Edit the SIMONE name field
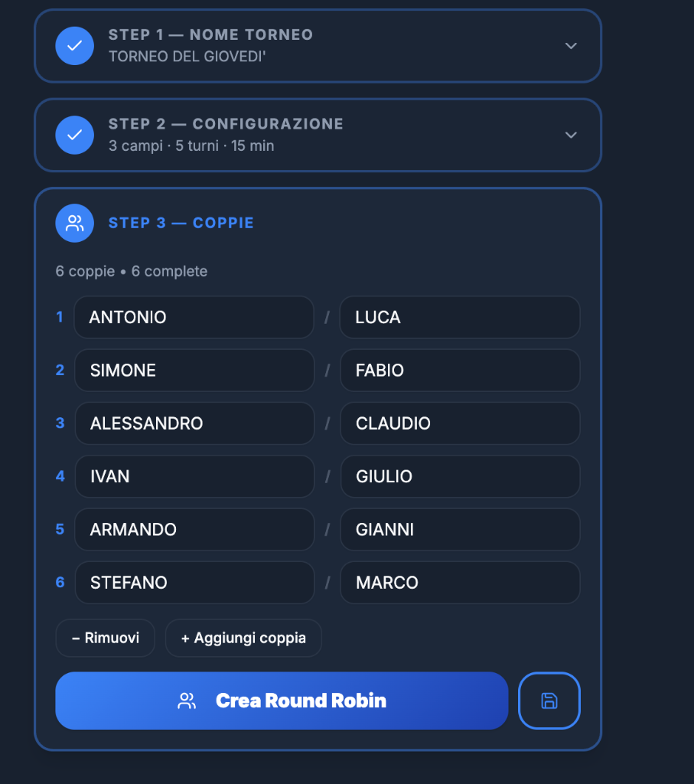This screenshot has width=694, height=784. coord(194,370)
